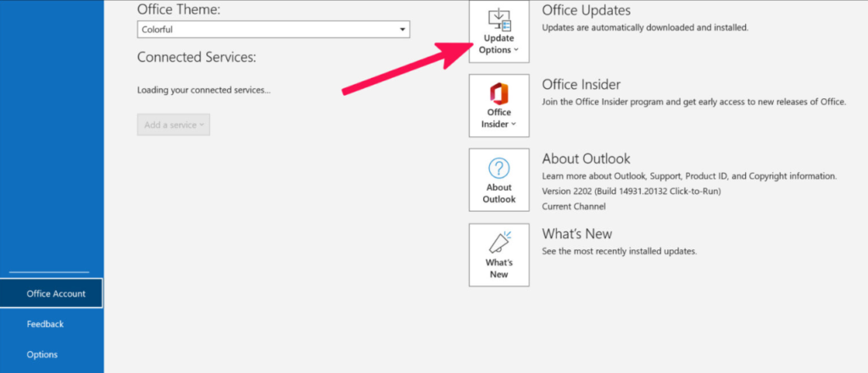Open Options in the sidebar
This screenshot has width=868, height=373.
[x=42, y=354]
